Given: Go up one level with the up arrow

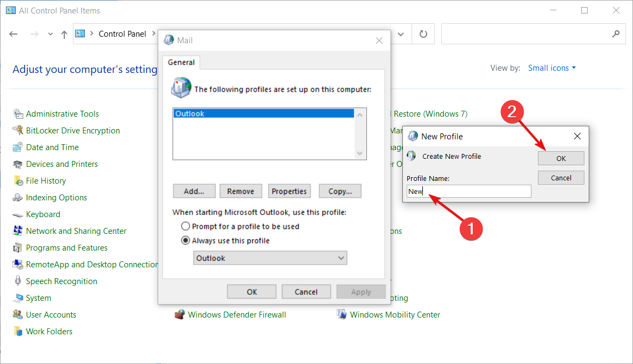Looking at the screenshot, I should click(x=64, y=35).
